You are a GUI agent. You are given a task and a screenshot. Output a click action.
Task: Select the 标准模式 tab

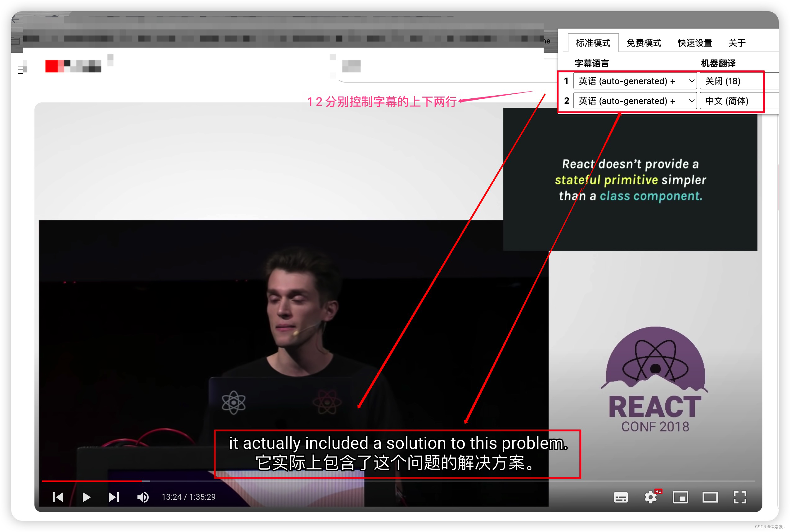[593, 43]
